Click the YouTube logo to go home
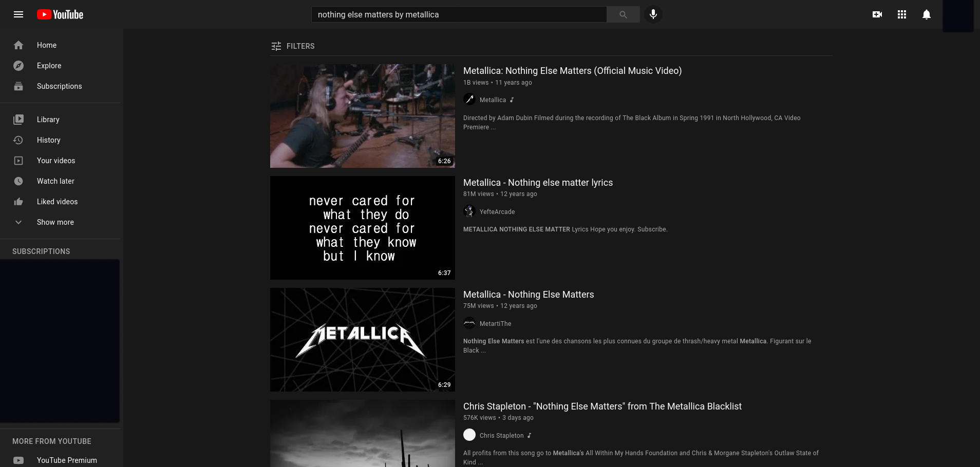The height and width of the screenshot is (467, 980). pos(60,14)
